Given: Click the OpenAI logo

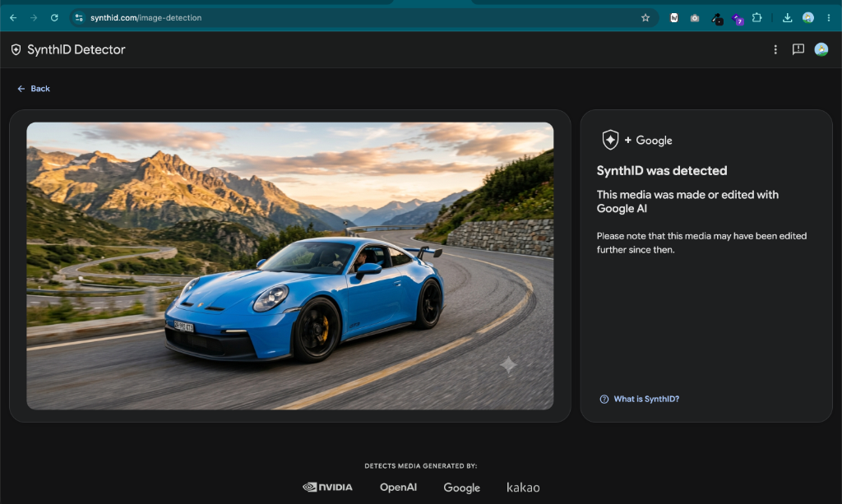Looking at the screenshot, I should pyautogui.click(x=398, y=487).
